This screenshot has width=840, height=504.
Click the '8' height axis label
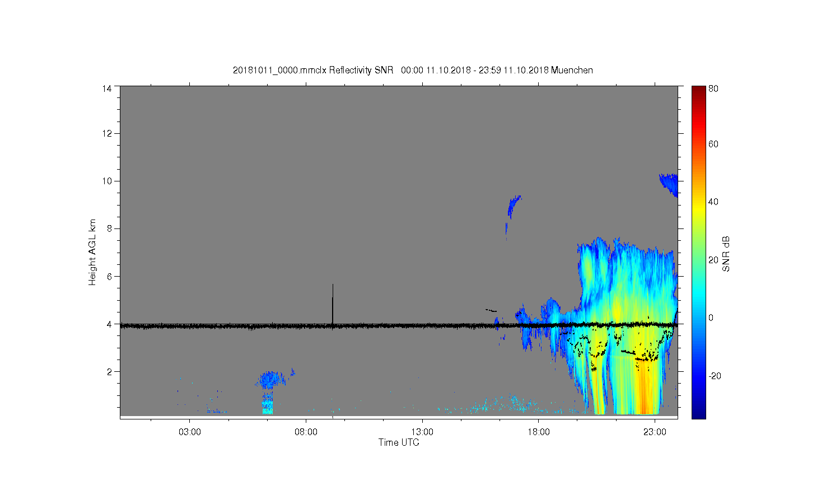[109, 228]
